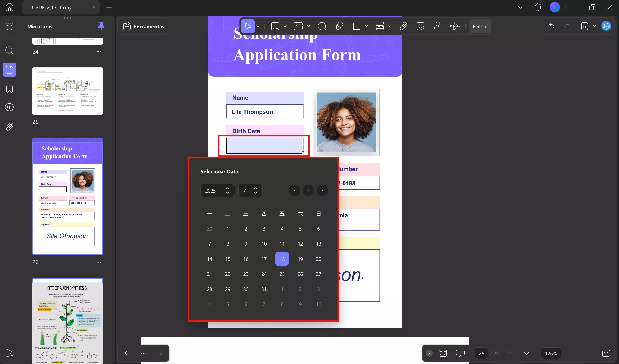
Task: Click the Fechar button
Action: coord(480,26)
